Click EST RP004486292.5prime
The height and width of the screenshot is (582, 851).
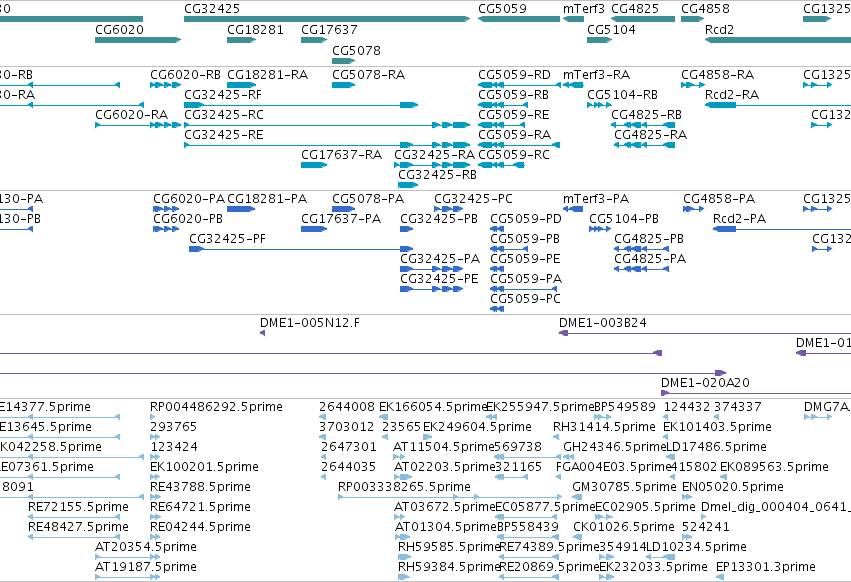[x=216, y=407]
